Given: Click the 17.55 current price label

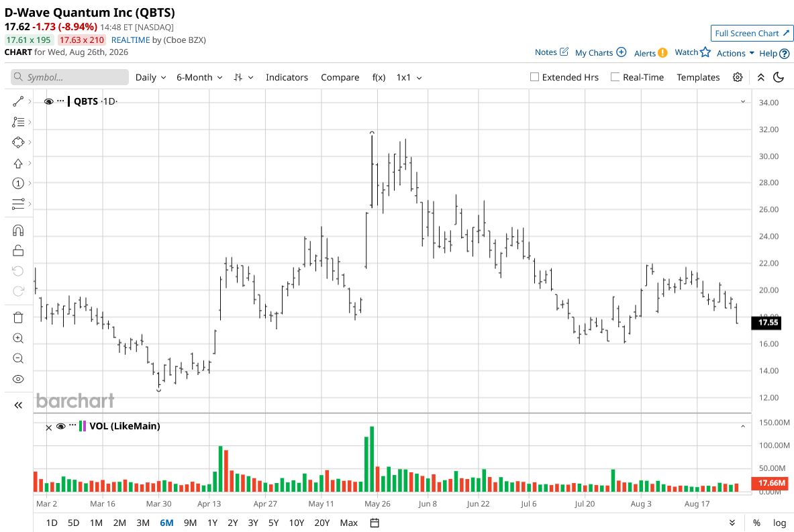Looking at the screenshot, I should point(766,323).
